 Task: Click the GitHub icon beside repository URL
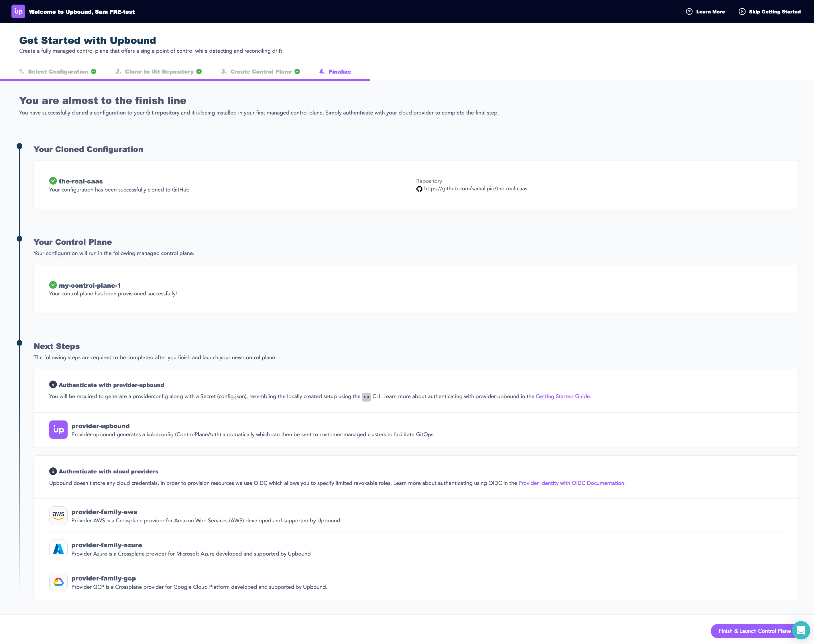tap(419, 189)
